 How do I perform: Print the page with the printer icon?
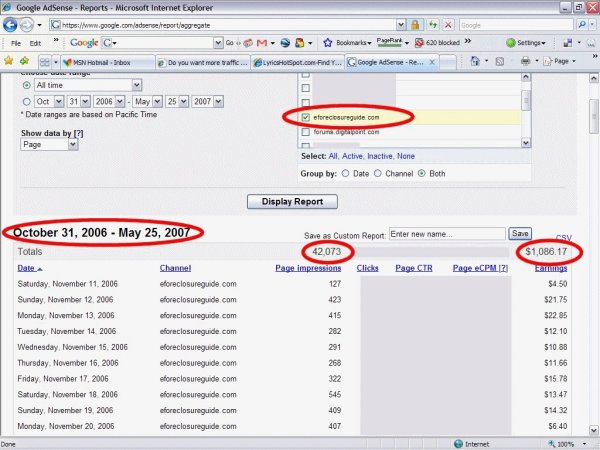click(x=526, y=61)
